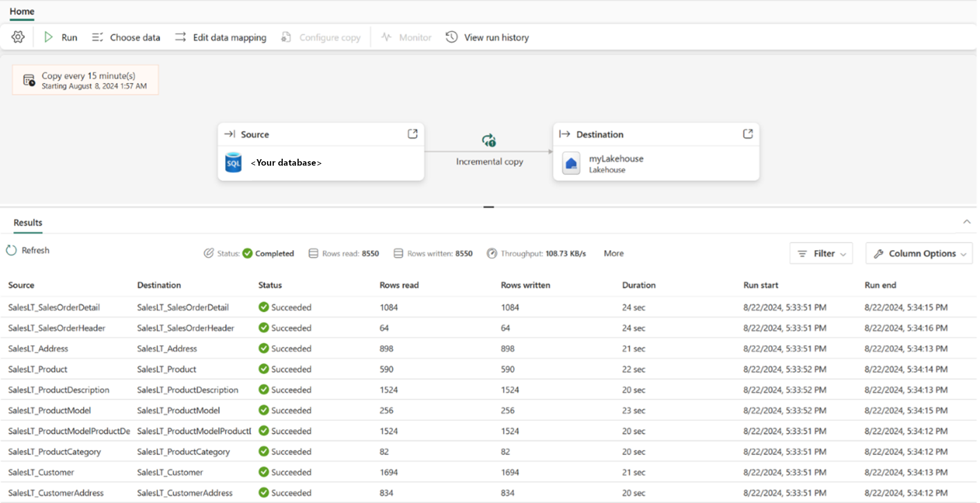Collapse the Results panel with chevron

pyautogui.click(x=967, y=222)
